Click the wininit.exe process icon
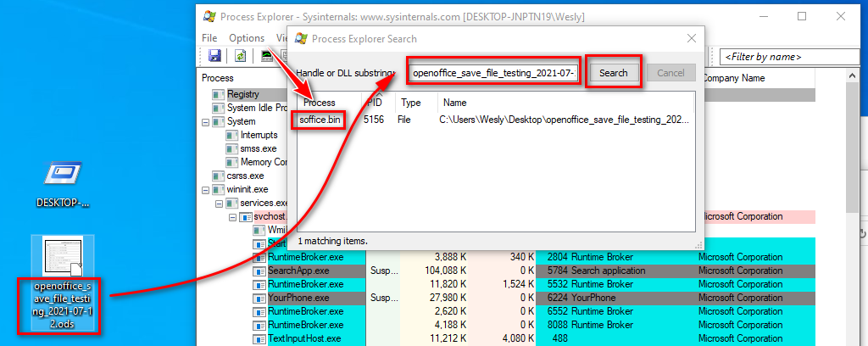This screenshot has width=868, height=346. pos(219,189)
